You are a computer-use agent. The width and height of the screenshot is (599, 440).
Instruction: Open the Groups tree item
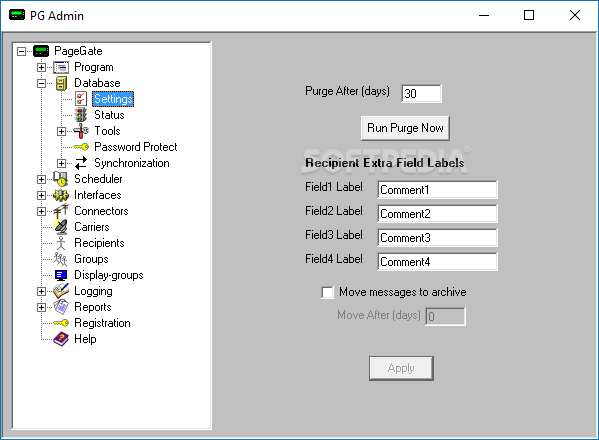(x=91, y=259)
